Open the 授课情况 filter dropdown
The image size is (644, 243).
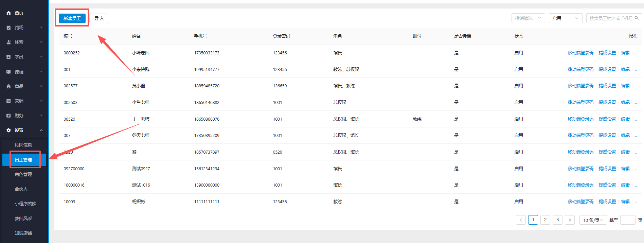[x=528, y=18]
